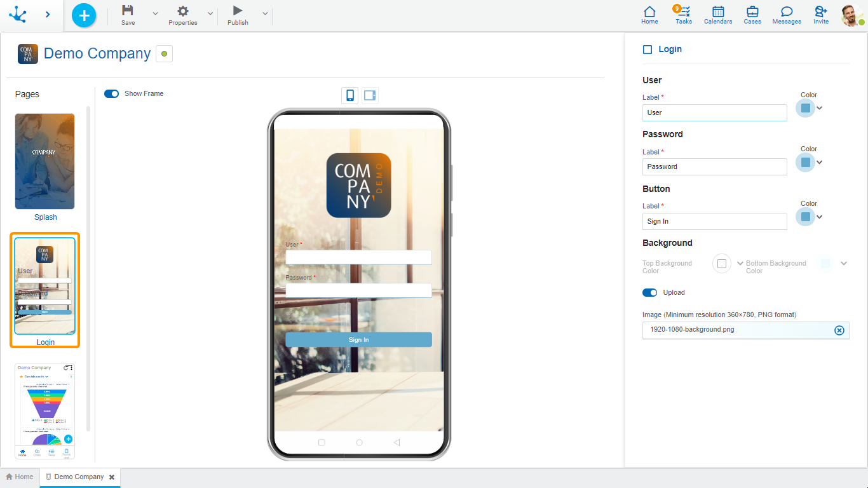Tap the phone back triangle icon
868x488 pixels.
[397, 442]
